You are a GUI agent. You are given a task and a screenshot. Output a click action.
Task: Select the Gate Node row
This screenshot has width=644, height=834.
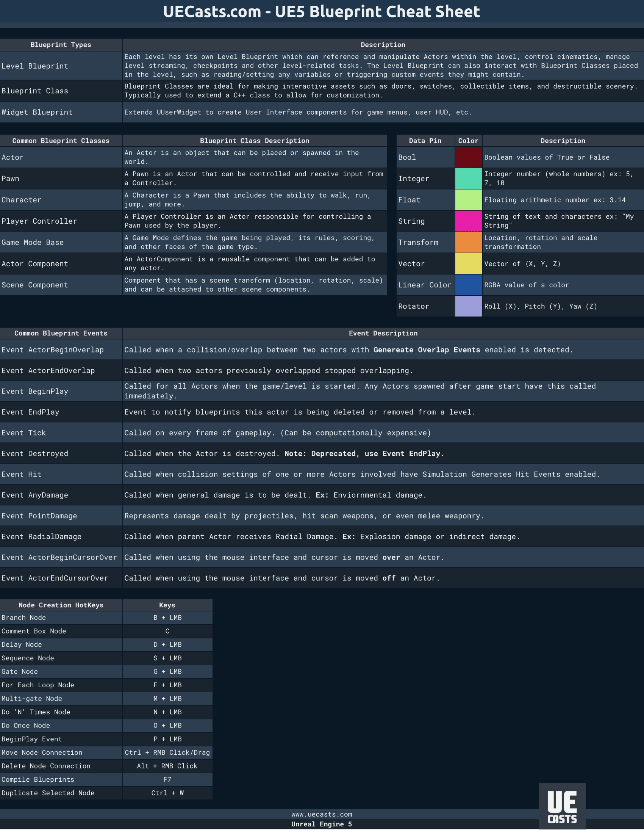click(x=106, y=672)
